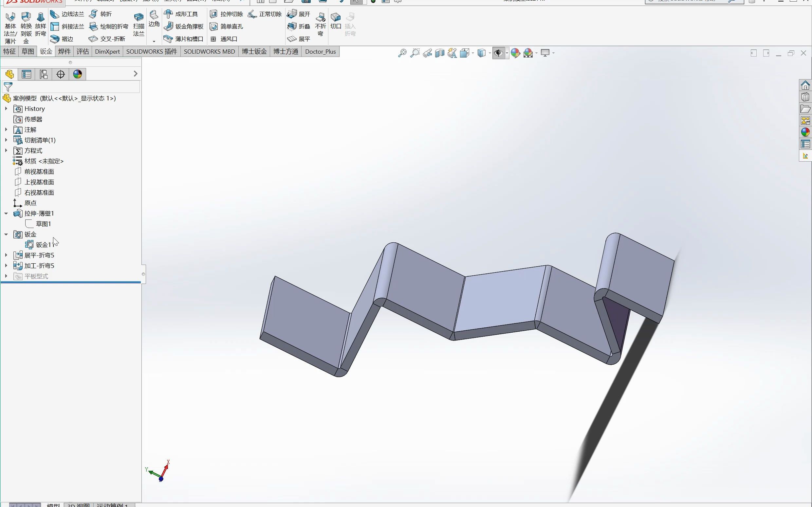Select 草图1 in the feature tree
Viewport: 812px width, 507px height.
pyautogui.click(x=43, y=224)
